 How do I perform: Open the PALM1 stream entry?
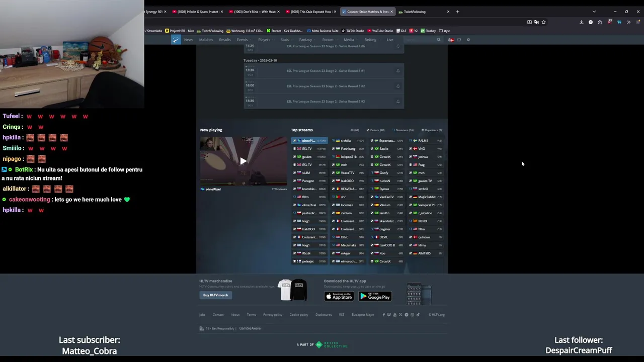click(426, 141)
